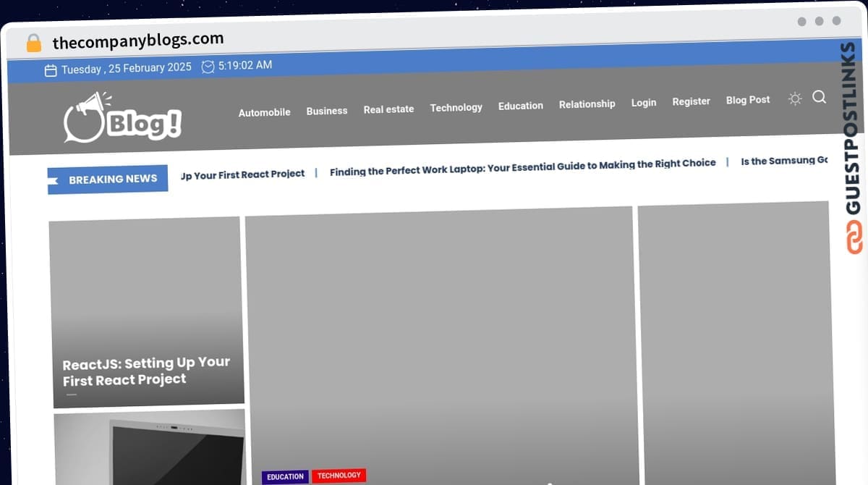
Task: Toggle the sun light/dark mode icon
Action: click(795, 98)
